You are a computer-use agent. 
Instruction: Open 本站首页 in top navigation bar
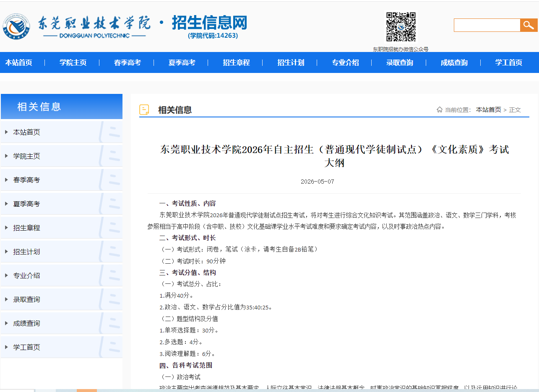[x=18, y=62]
